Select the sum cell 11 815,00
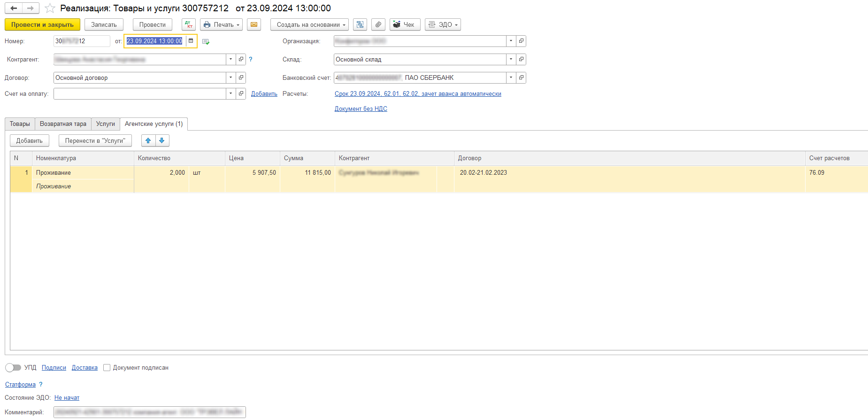The image size is (868, 419). pyautogui.click(x=307, y=172)
